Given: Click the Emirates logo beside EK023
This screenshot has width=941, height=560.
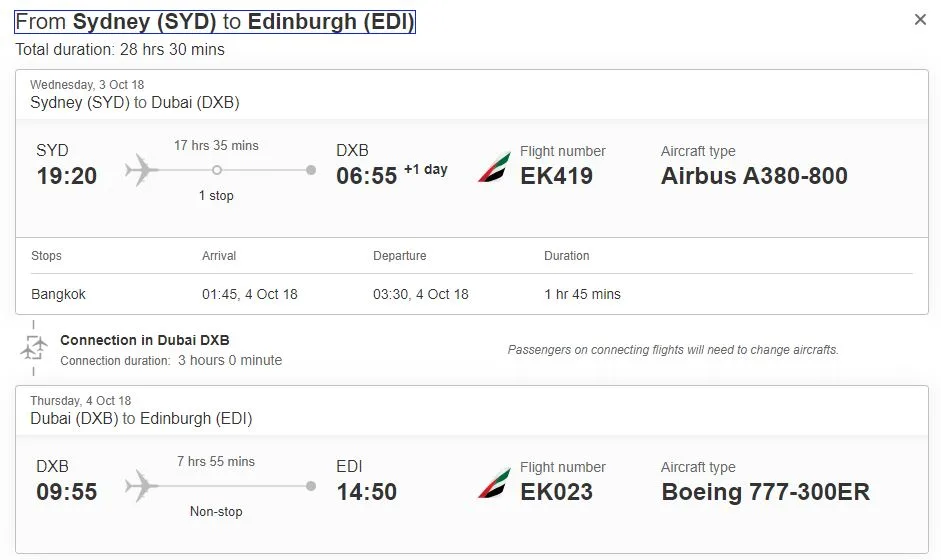Looking at the screenshot, I should click(x=493, y=483).
